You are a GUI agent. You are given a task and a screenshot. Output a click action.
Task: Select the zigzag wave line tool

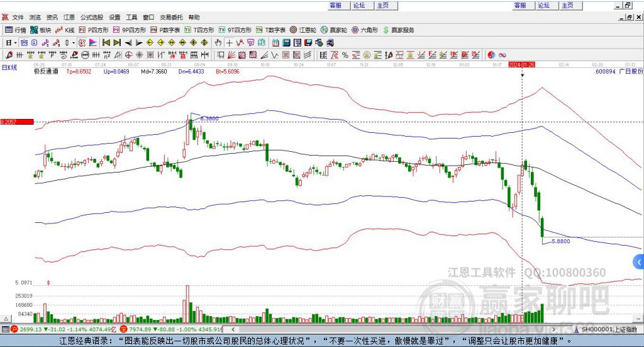[x=274, y=55]
